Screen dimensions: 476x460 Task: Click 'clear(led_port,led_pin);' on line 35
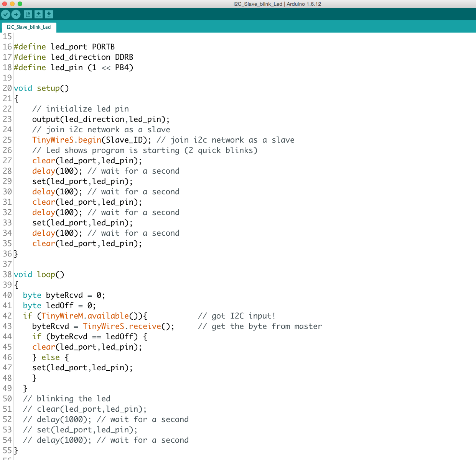click(x=87, y=243)
